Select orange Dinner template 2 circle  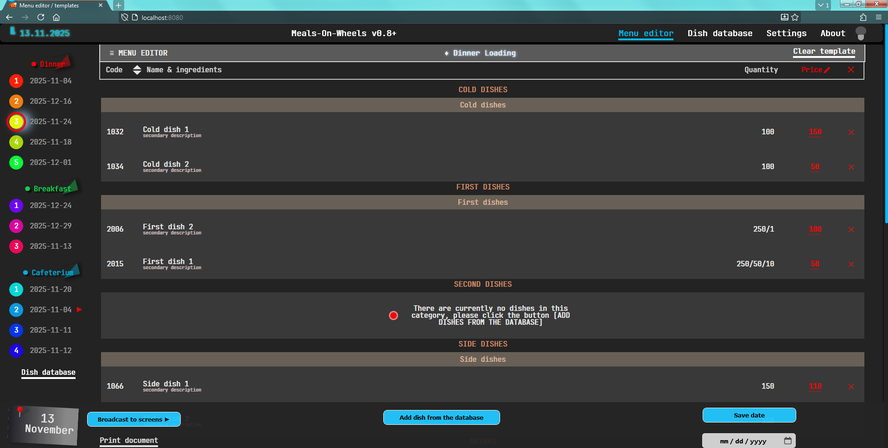tap(16, 101)
